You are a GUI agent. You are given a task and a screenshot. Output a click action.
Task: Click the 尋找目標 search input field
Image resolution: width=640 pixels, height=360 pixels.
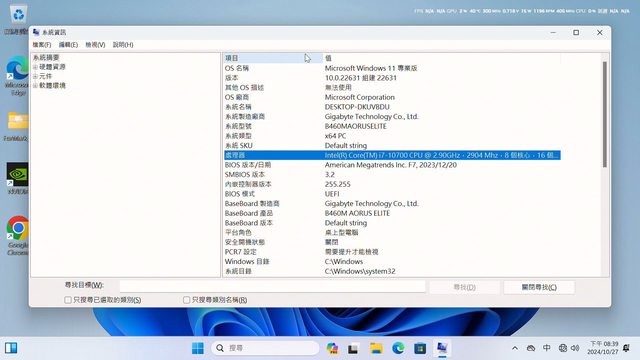[x=272, y=287]
